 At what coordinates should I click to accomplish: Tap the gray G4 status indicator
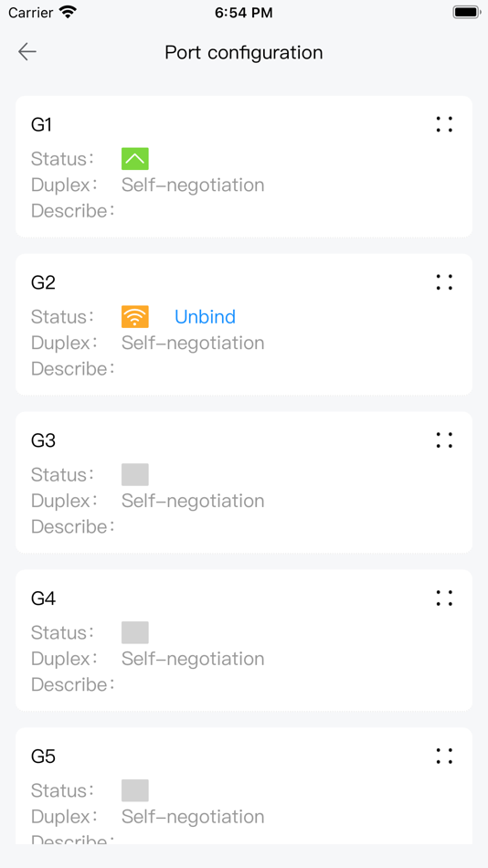(x=135, y=633)
